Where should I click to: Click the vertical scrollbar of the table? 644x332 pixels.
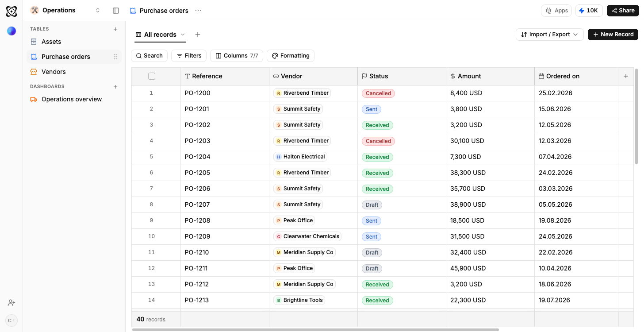(636, 116)
